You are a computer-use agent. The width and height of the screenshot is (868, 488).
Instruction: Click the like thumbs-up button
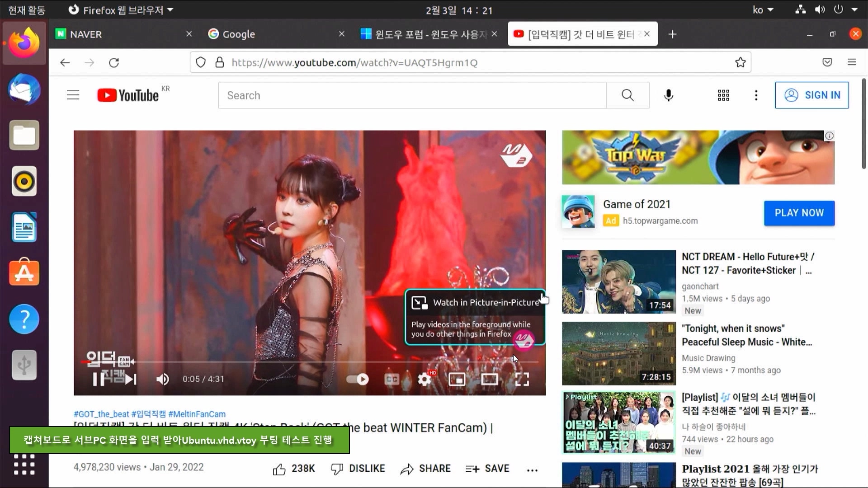(x=279, y=469)
